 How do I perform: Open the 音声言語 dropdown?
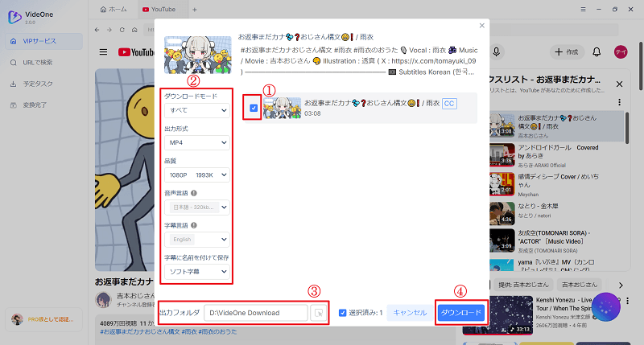(197, 207)
